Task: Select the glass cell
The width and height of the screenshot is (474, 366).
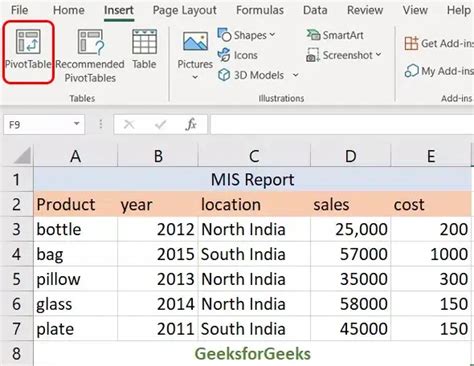Action: tap(76, 304)
